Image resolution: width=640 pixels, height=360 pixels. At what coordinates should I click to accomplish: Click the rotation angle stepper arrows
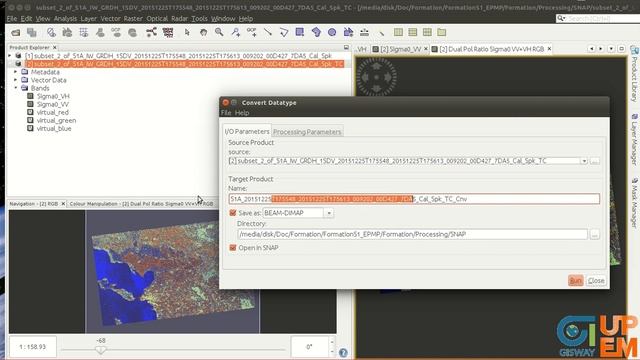pos(331,347)
